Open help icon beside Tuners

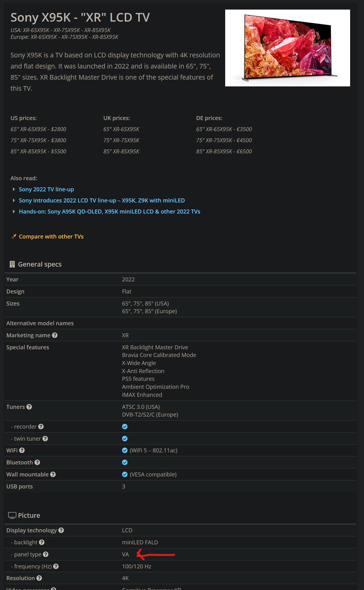coord(29,407)
